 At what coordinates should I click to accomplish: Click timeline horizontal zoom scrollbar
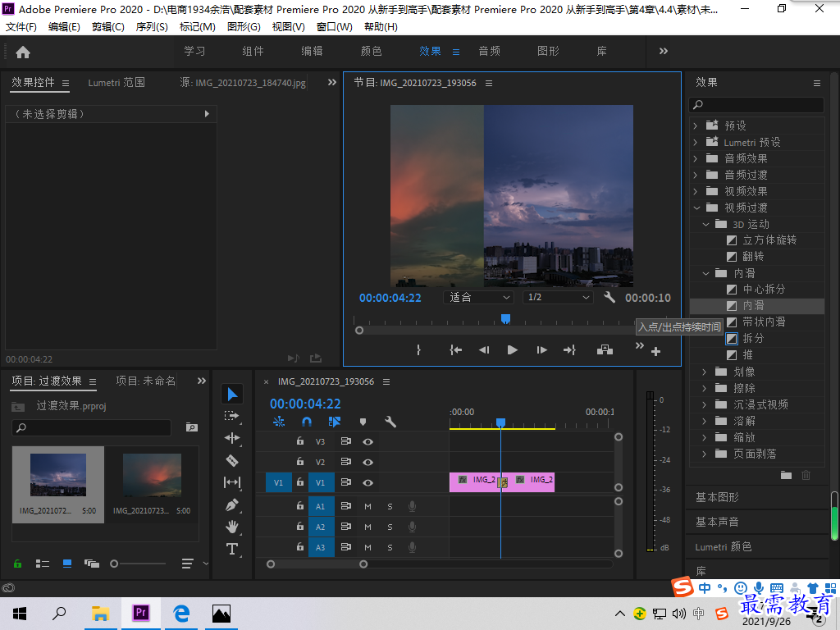pyautogui.click(x=317, y=564)
